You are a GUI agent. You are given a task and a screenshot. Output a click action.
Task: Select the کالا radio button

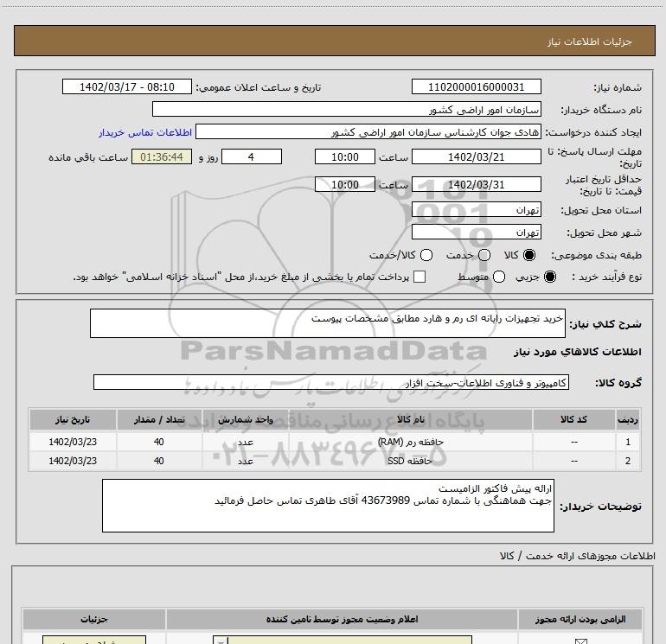point(529,255)
